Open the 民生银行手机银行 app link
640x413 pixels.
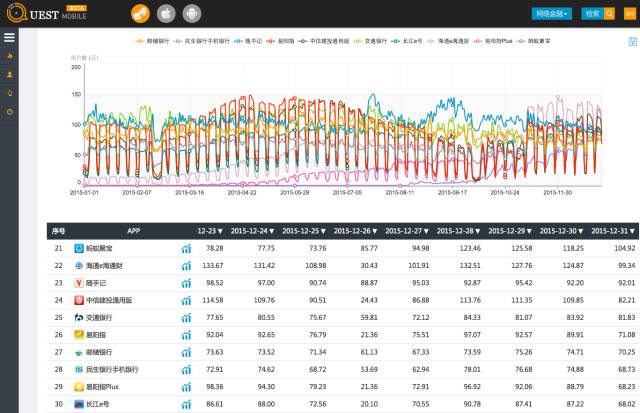point(112,369)
